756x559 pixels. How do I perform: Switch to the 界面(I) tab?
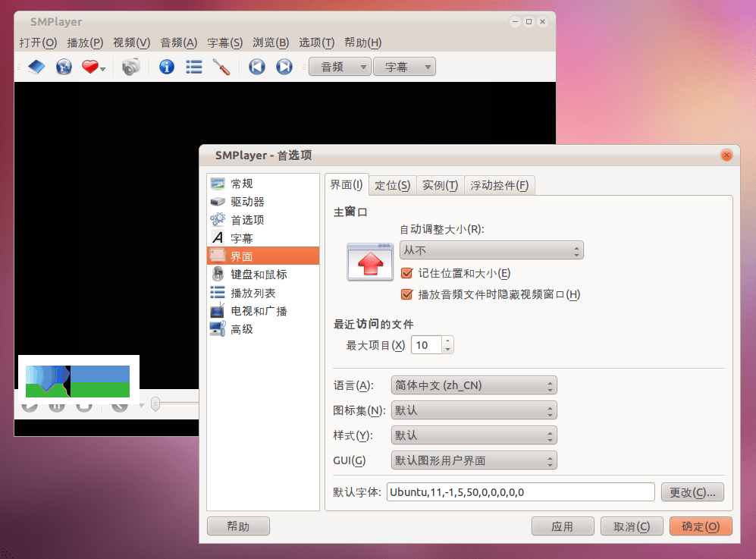tap(347, 185)
